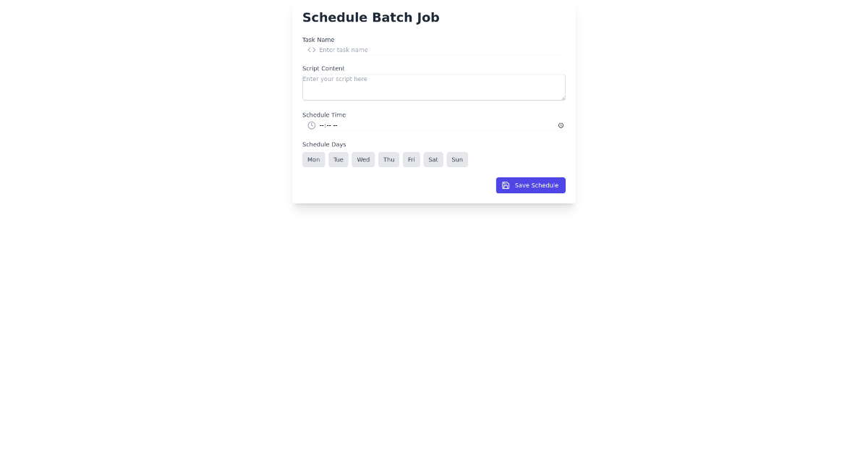The height and width of the screenshot is (456, 868).
Task: Select Saturday for the batch job schedule
Action: coord(433,159)
